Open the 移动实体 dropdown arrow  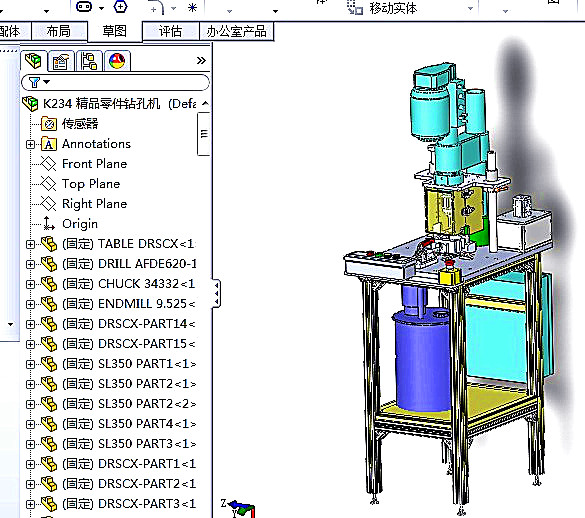470,9
